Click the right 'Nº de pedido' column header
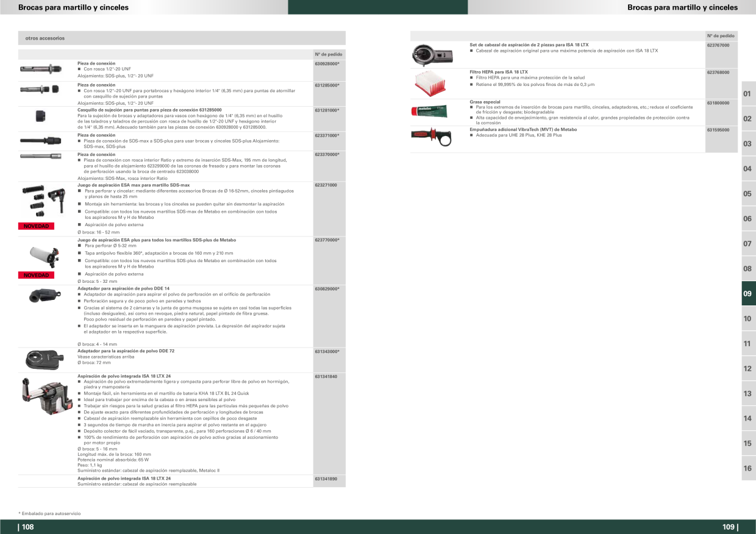756x534 pixels. (x=721, y=36)
